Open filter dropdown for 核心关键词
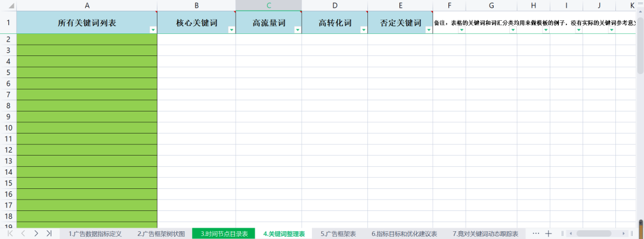 231,30
